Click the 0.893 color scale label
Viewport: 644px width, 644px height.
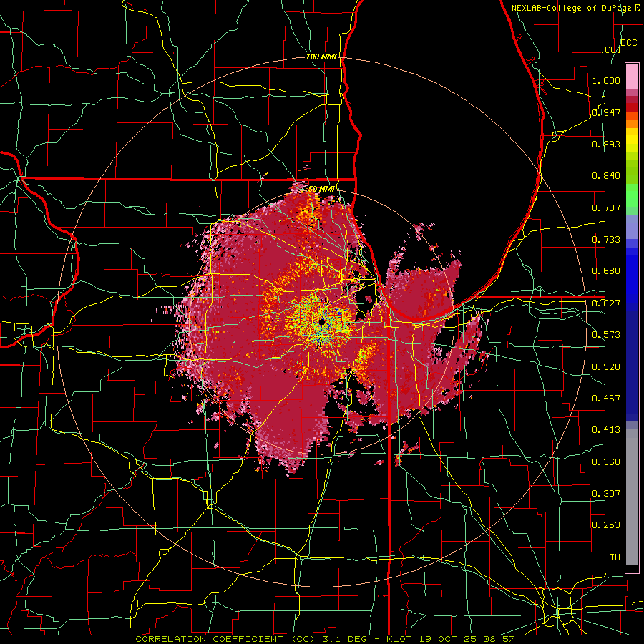606,144
